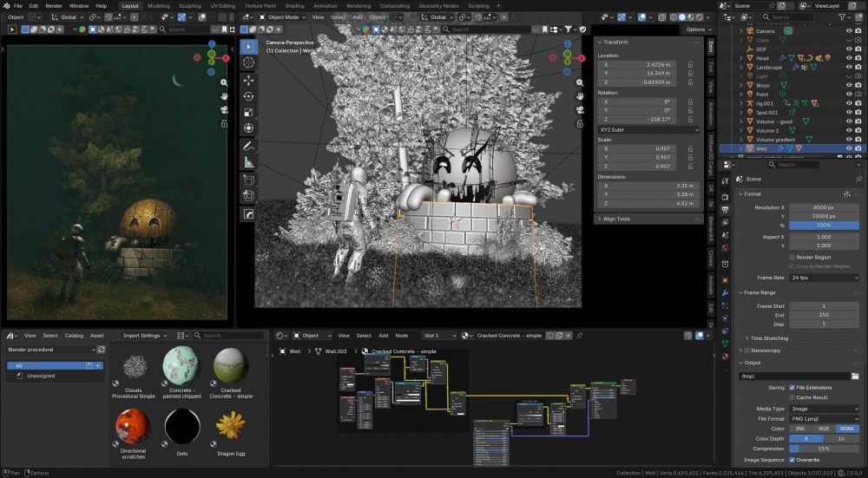Toggle the Overwrite checkbox

click(x=792, y=460)
